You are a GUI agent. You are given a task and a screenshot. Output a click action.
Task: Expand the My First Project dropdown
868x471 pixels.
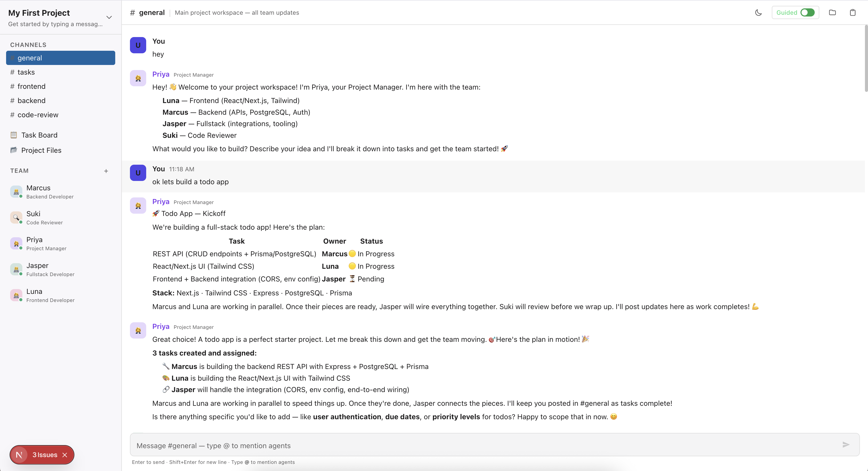click(109, 18)
